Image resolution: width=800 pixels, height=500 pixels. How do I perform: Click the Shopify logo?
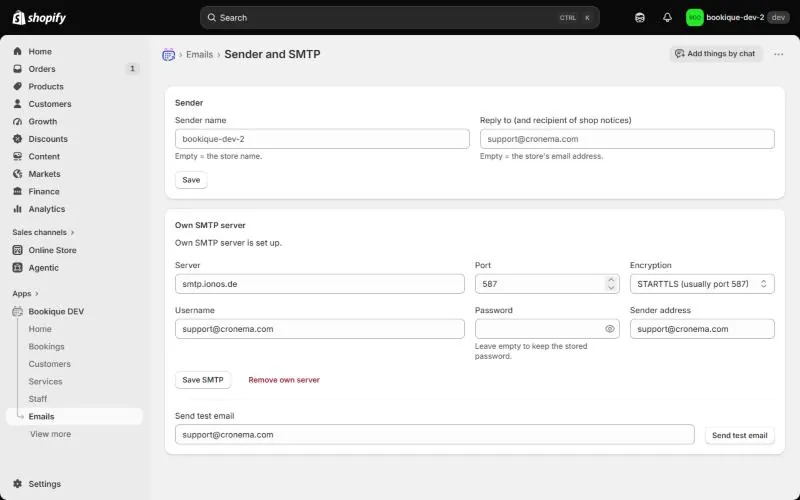(39, 18)
